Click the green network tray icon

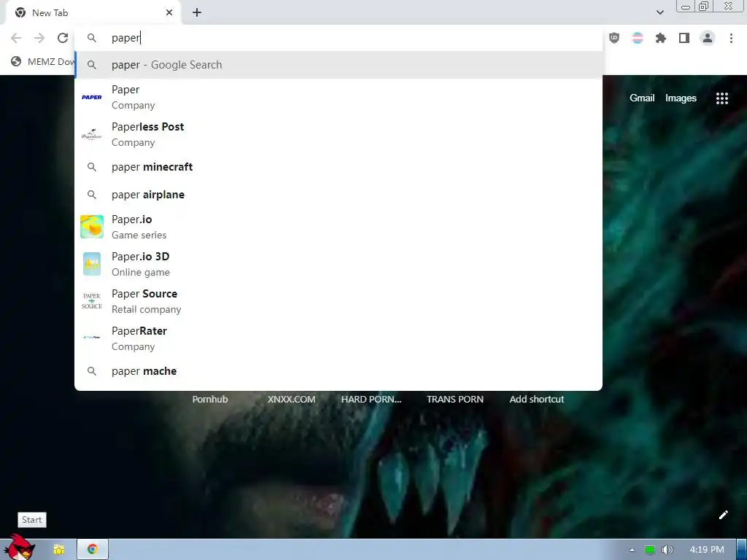tap(650, 550)
